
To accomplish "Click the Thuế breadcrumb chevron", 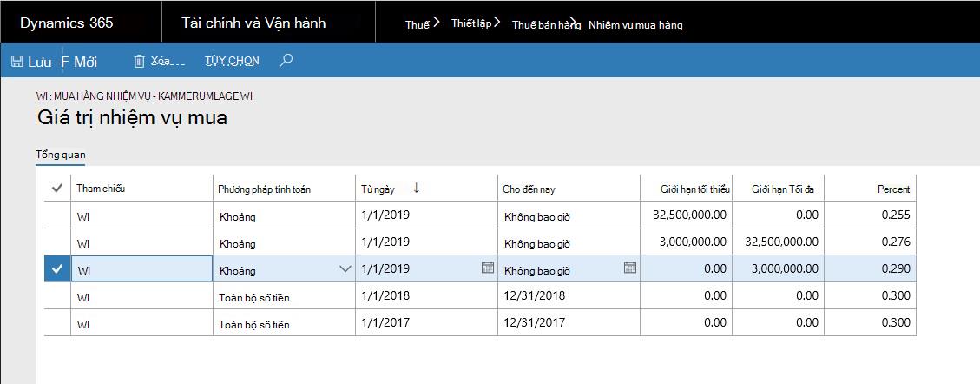I will [x=437, y=23].
